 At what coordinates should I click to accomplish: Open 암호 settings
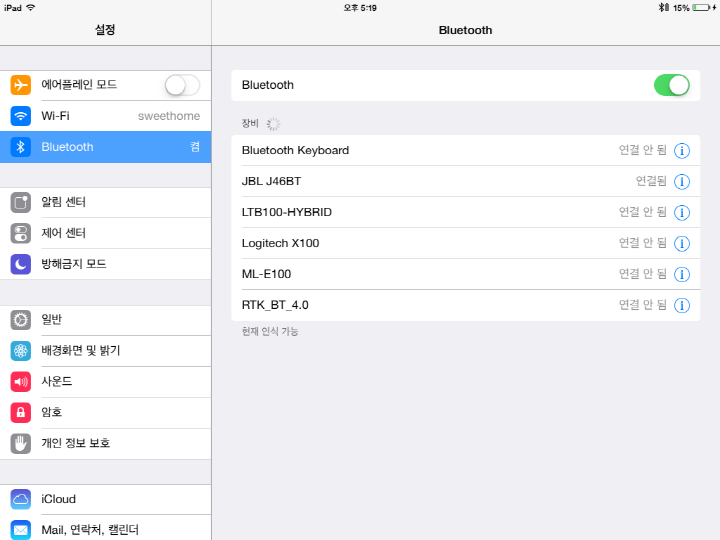(x=106, y=412)
